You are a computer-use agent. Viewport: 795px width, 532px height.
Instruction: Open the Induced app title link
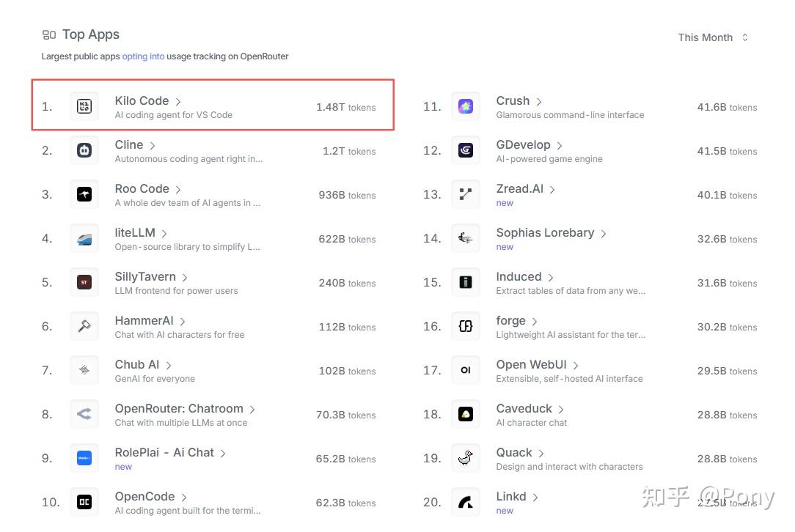(x=519, y=277)
